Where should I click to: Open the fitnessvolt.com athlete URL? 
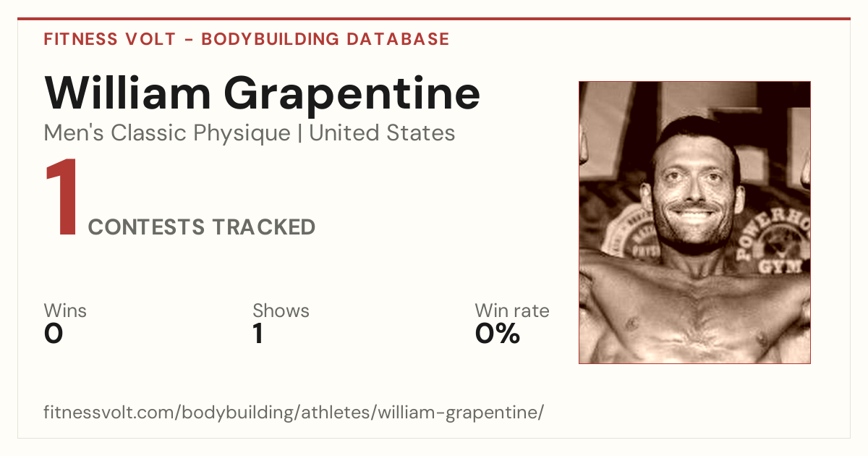tap(294, 413)
